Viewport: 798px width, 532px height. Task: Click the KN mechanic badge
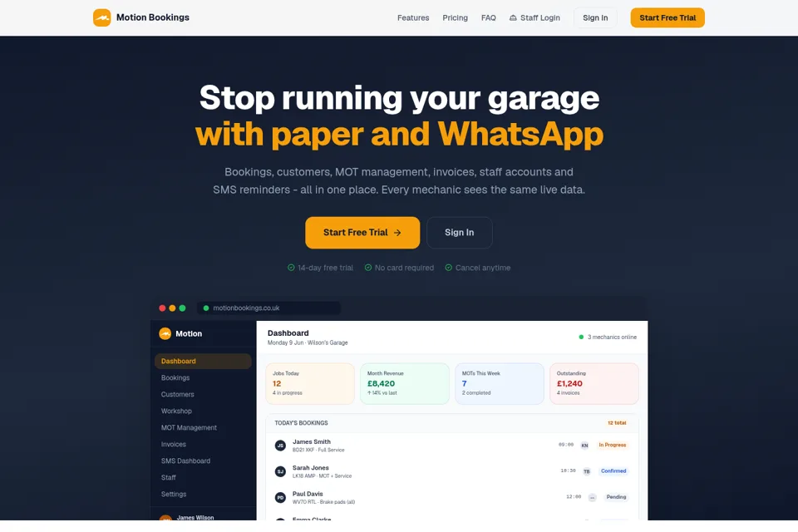584,446
